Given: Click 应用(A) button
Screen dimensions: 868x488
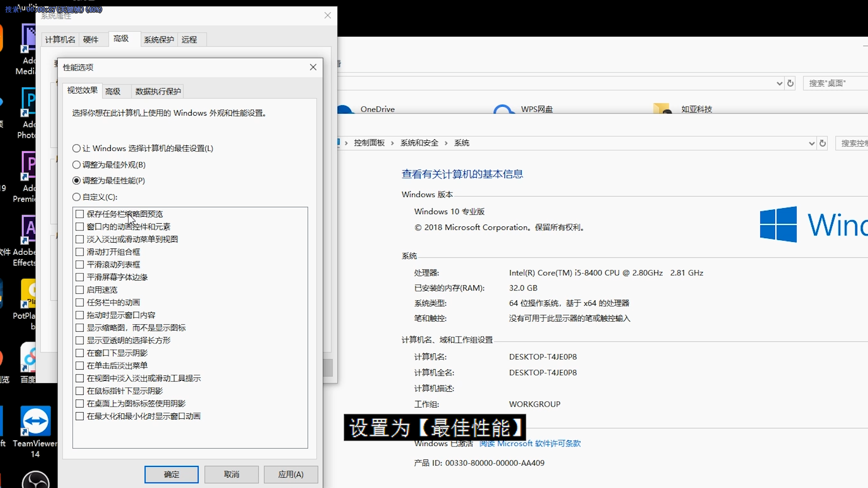Looking at the screenshot, I should click(291, 474).
